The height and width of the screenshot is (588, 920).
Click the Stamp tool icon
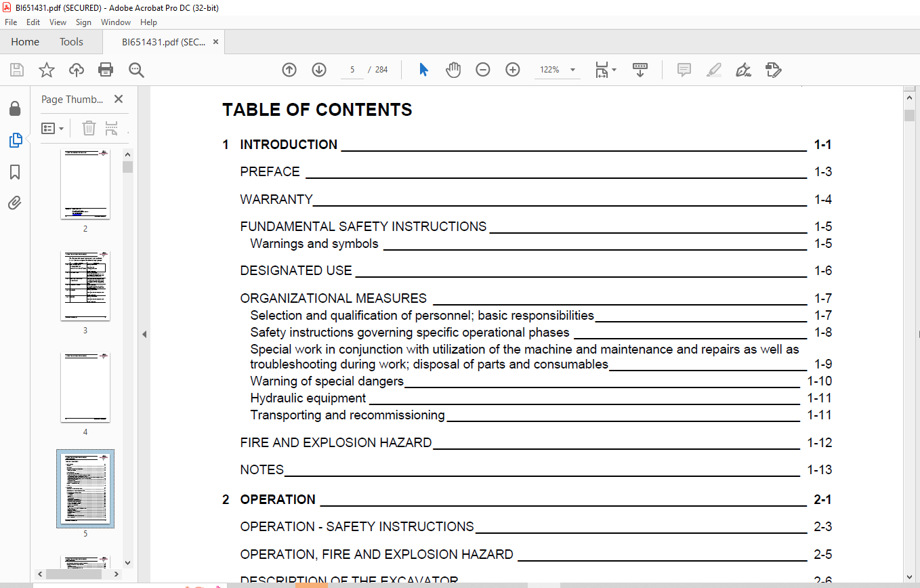pos(774,70)
